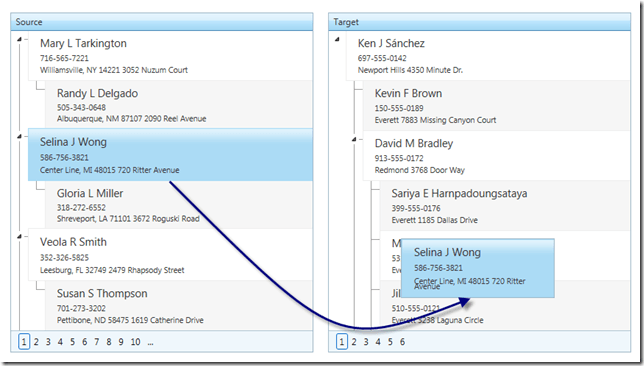Viewport: 644px width, 366px height.
Task: Select Randy L Delgado in Source tree
Action: (179, 106)
